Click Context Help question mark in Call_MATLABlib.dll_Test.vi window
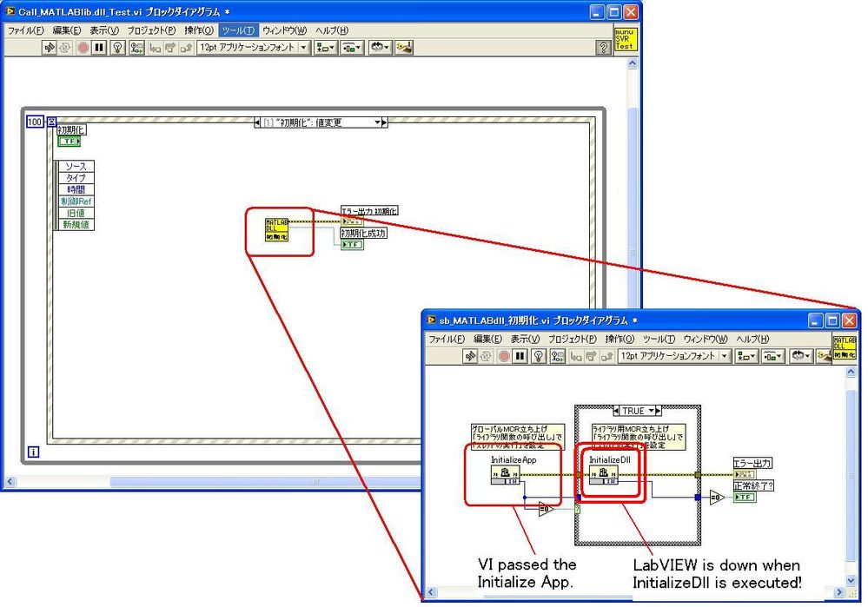 [x=603, y=48]
